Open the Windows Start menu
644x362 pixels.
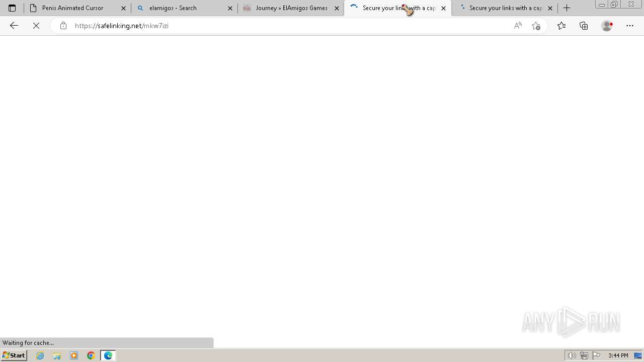[x=14, y=355]
